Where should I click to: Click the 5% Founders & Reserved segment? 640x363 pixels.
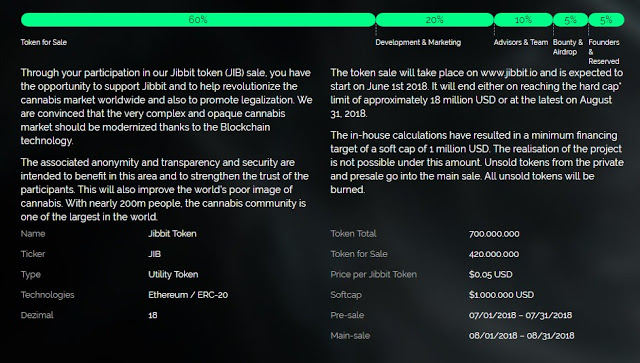click(x=606, y=20)
